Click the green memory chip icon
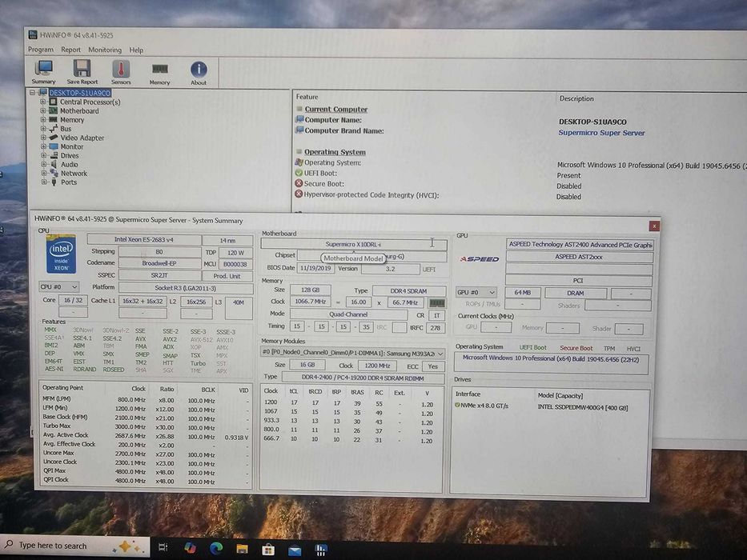The image size is (747, 560). point(437,303)
